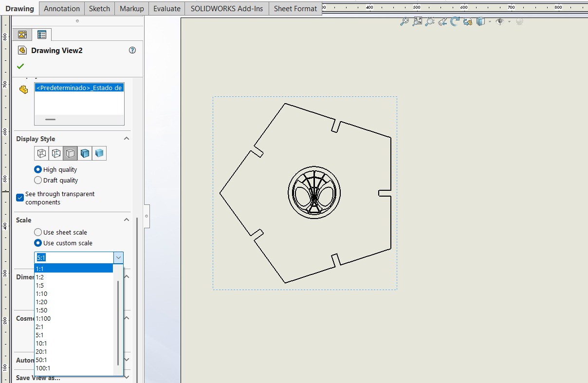Click the display state list horizontal scrollbar

point(51,119)
